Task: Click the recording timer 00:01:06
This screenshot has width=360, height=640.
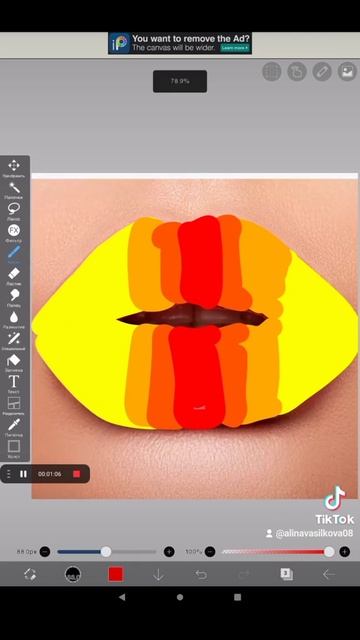Action: [x=50, y=474]
